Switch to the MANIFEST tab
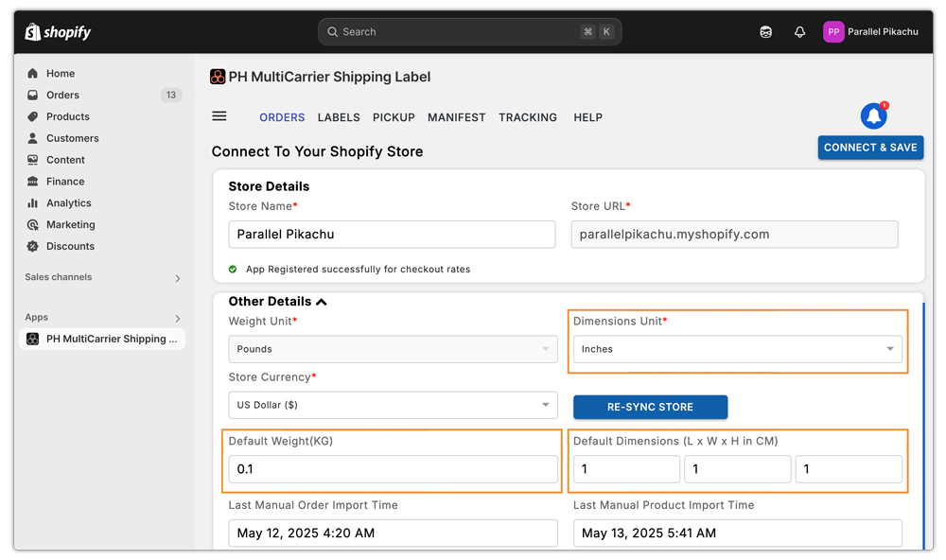946x560 pixels. 456,117
